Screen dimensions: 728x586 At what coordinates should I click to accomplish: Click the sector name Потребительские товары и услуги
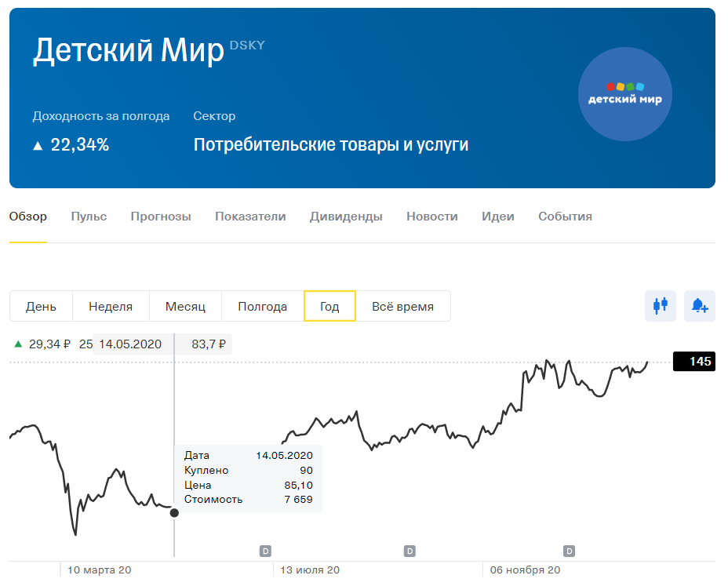(x=330, y=144)
